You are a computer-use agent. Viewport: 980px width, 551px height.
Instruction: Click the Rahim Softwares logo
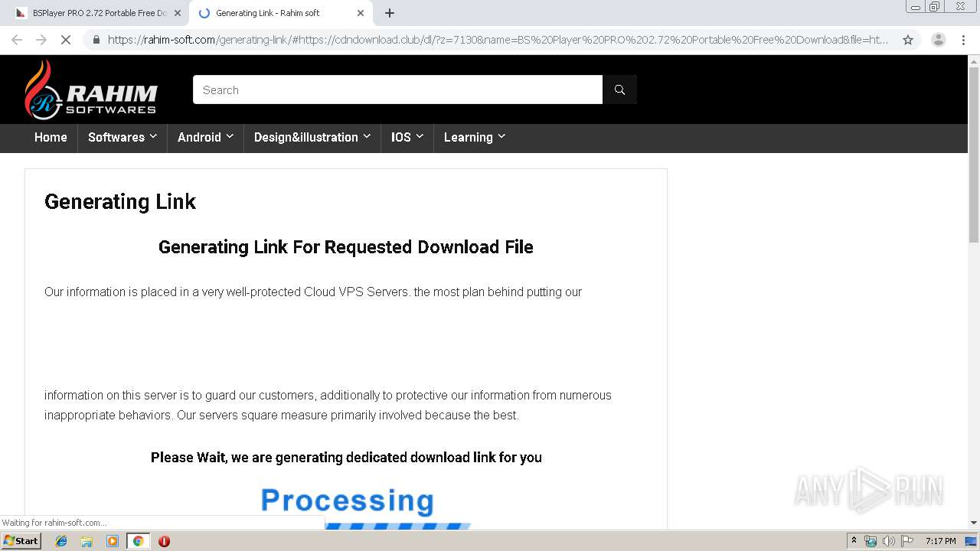(x=91, y=90)
